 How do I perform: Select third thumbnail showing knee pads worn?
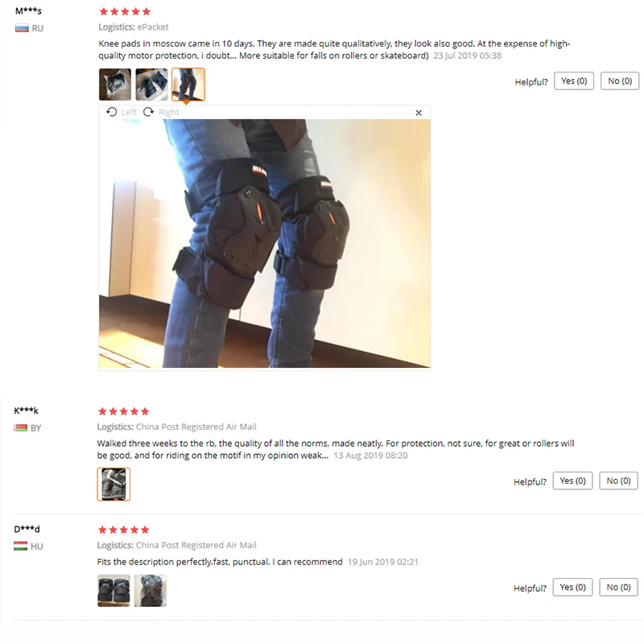point(188,85)
